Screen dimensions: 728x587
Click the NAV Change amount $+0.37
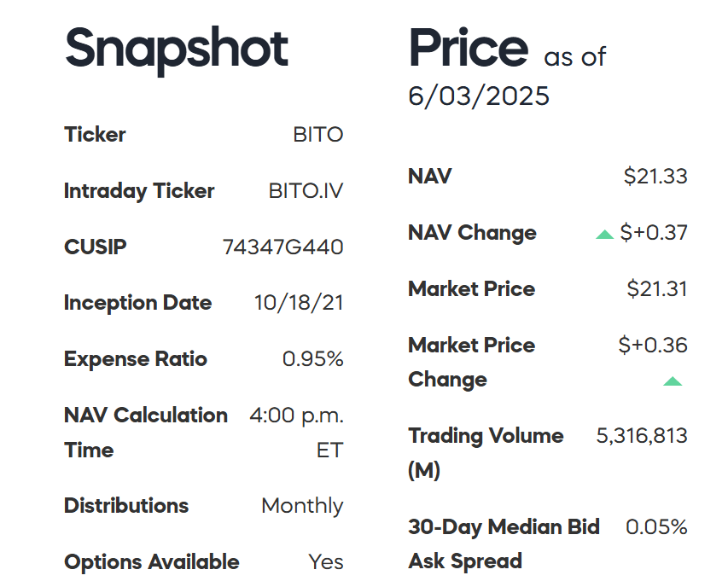(654, 233)
